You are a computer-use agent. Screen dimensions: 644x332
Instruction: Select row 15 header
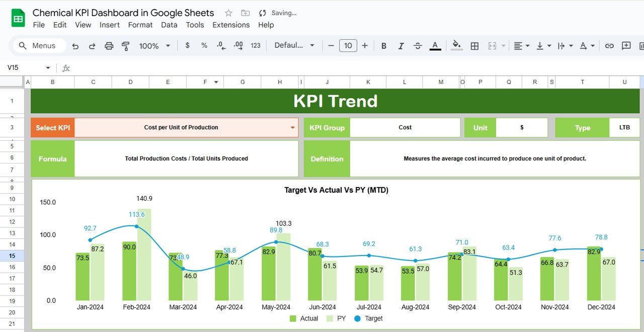(x=12, y=256)
